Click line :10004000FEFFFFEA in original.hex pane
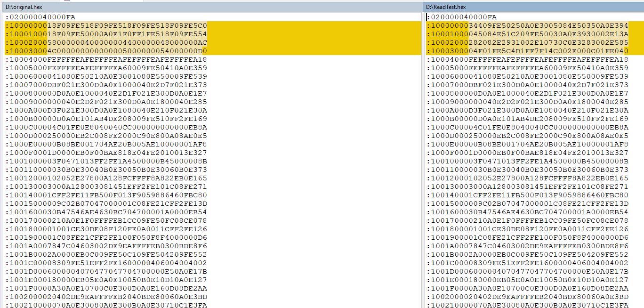 [x=106, y=59]
